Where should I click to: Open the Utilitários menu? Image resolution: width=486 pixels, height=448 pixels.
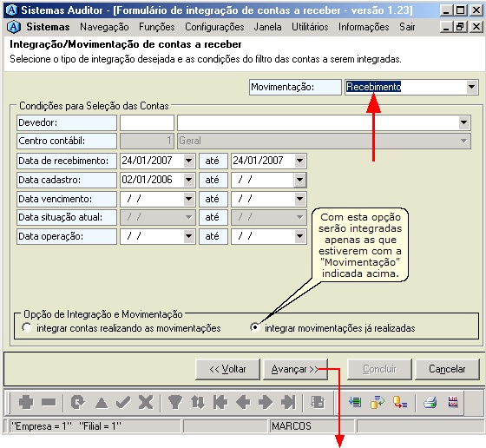310,27
